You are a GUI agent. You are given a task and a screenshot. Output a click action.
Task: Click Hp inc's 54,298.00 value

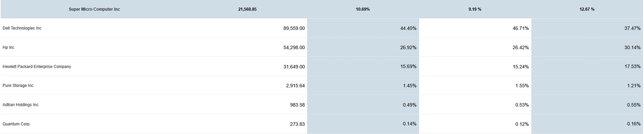(x=294, y=47)
